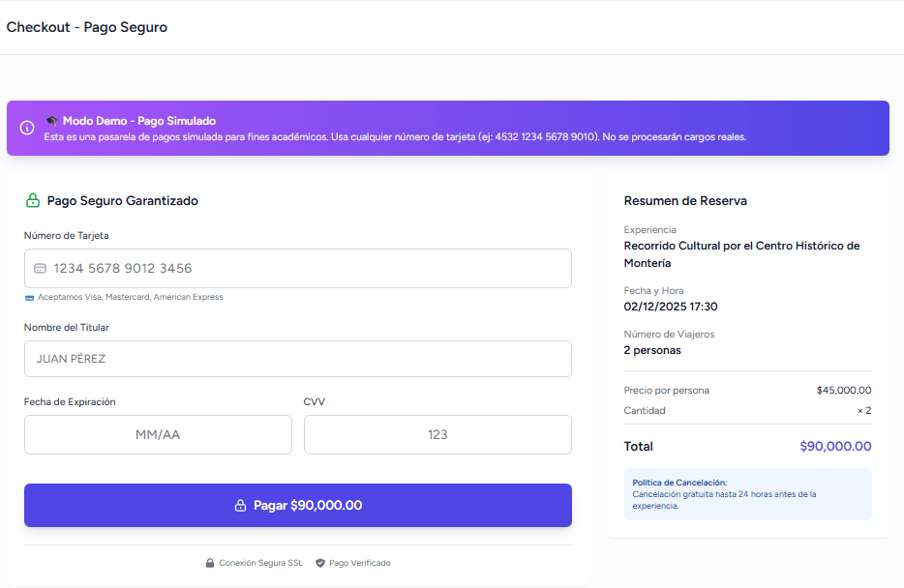Click the Total label in summary

tap(638, 447)
